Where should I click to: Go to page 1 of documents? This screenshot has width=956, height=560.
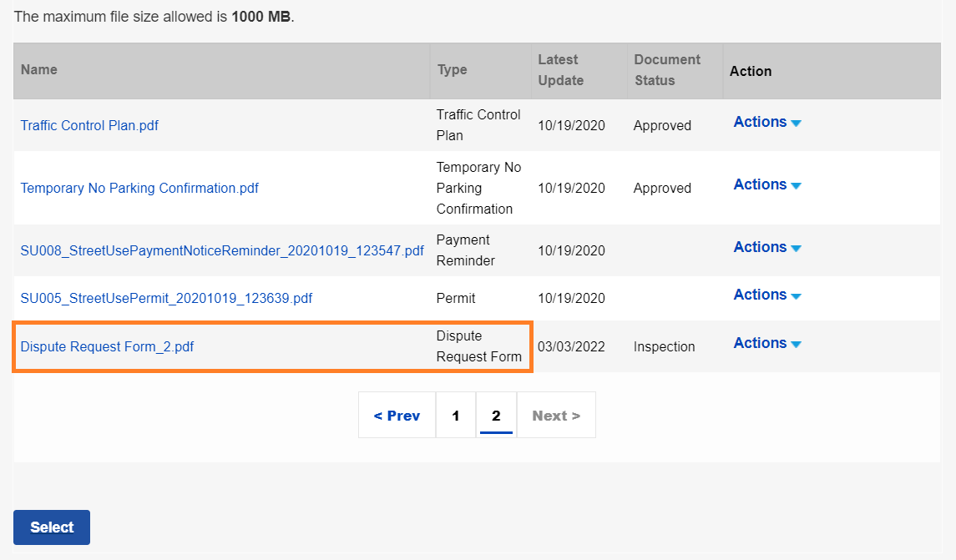455,416
